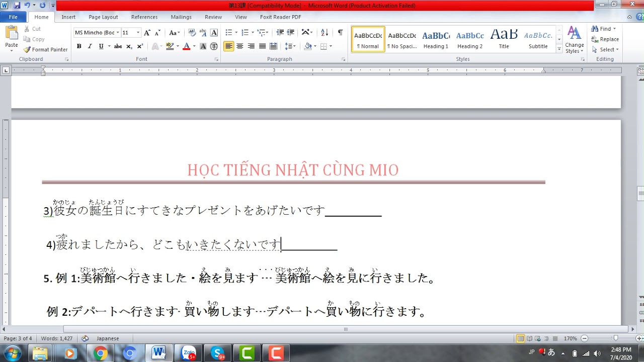Click the Find button
This screenshot has height=362, width=644.
click(x=604, y=29)
